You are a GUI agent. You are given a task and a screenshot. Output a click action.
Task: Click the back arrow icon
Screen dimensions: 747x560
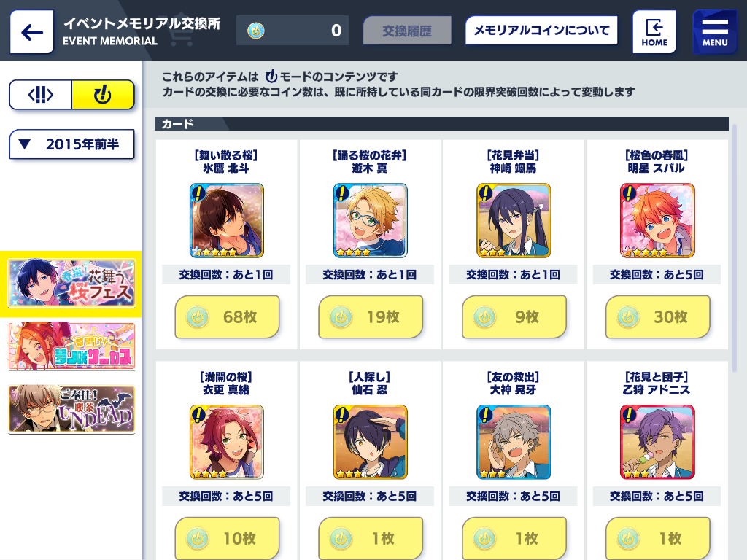[x=32, y=32]
